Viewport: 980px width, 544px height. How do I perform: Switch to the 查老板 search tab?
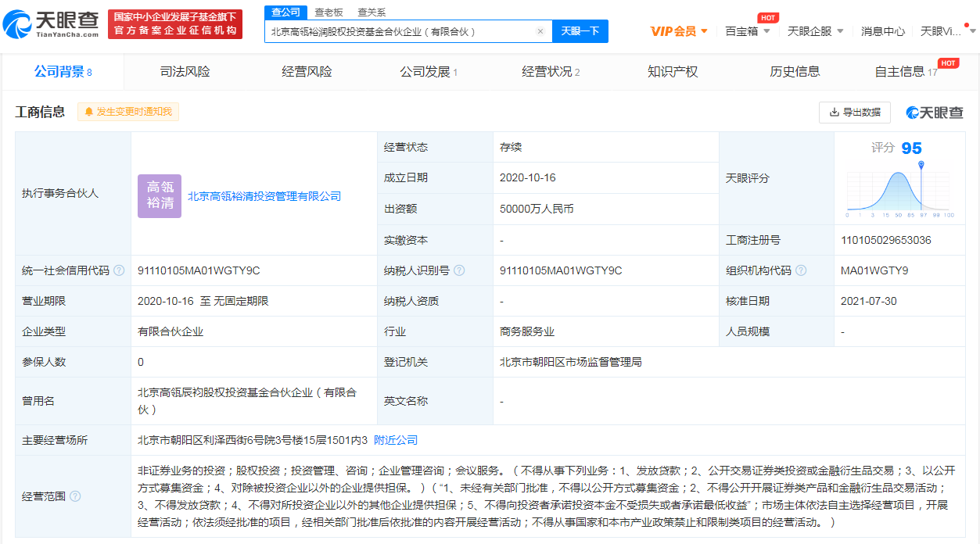[328, 12]
